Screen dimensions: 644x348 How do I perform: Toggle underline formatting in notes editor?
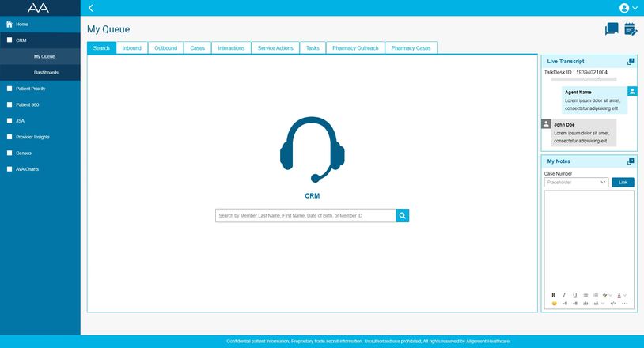(x=575, y=295)
